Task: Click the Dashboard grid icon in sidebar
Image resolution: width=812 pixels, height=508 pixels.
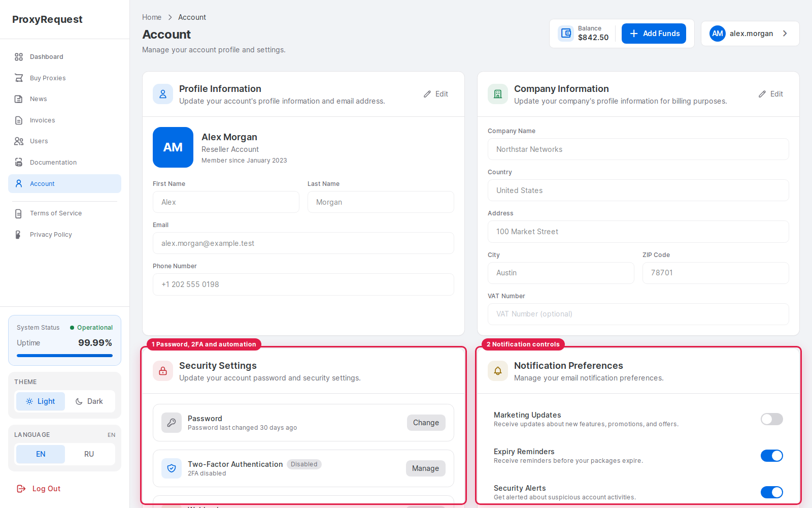Action: [19, 57]
